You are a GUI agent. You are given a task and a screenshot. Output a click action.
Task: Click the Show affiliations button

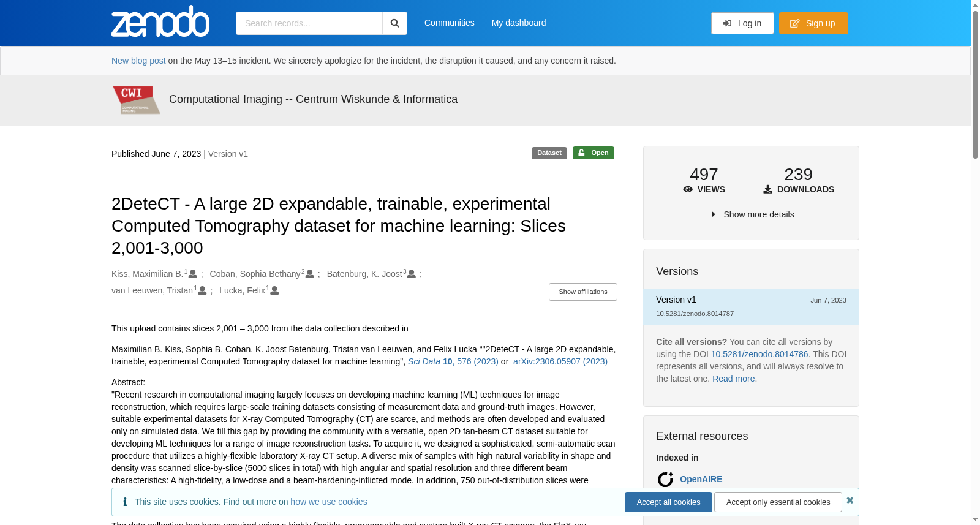tap(583, 292)
